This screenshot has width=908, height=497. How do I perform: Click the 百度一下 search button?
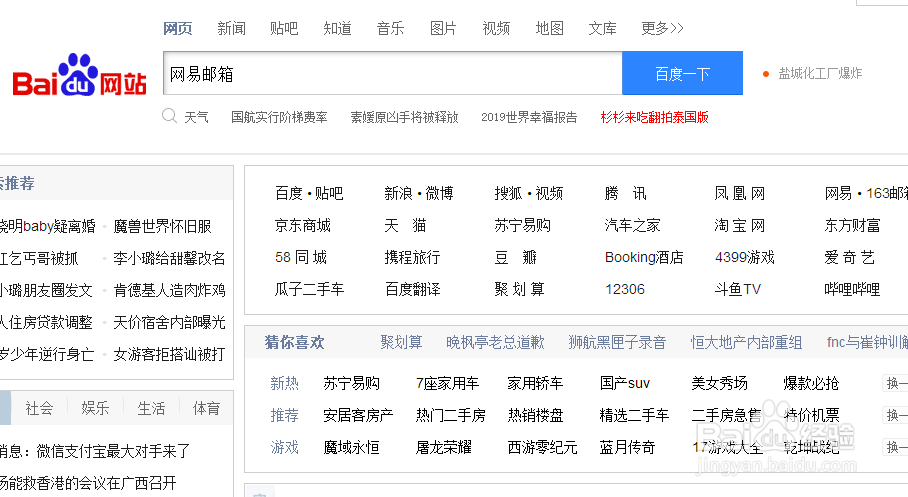pos(682,73)
